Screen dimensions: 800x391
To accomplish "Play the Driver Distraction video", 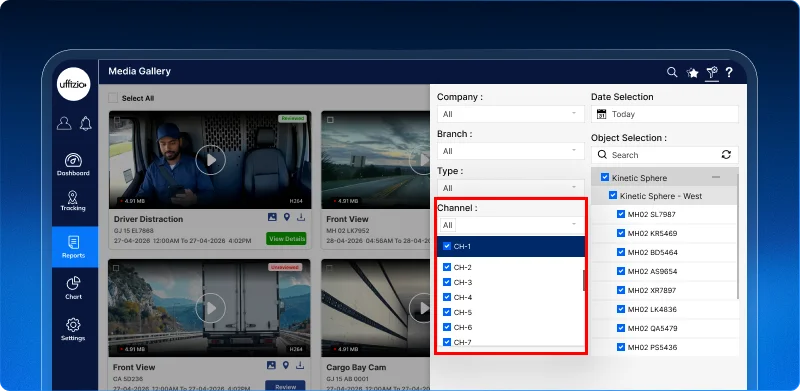I will (x=210, y=160).
